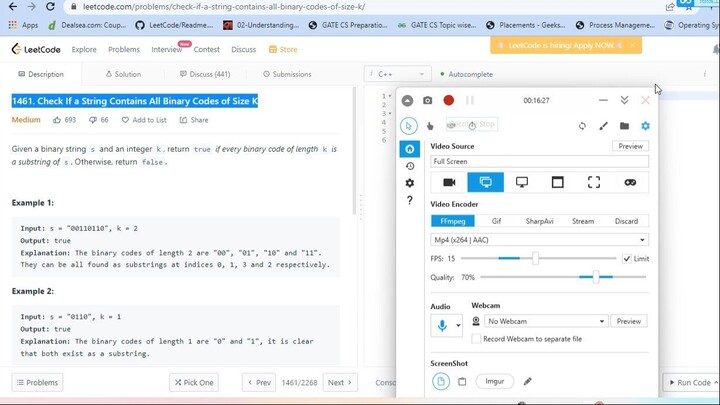Open Captura settings gear in the top toolbar
The width and height of the screenshot is (720, 405).
pos(645,126)
